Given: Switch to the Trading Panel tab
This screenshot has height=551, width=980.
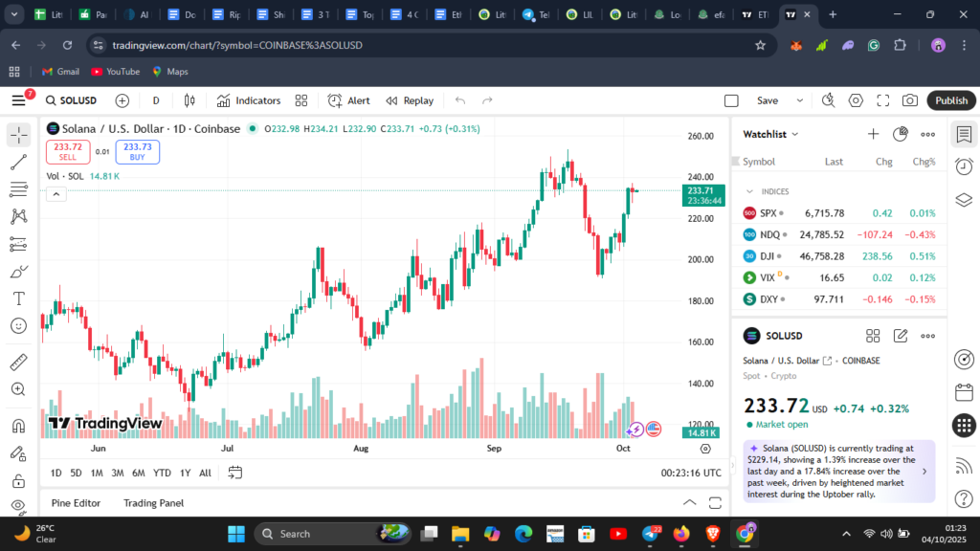Looking at the screenshot, I should pos(153,503).
